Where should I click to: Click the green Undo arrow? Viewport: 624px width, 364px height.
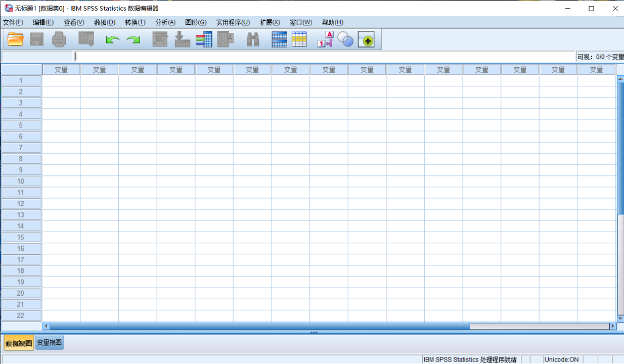112,39
